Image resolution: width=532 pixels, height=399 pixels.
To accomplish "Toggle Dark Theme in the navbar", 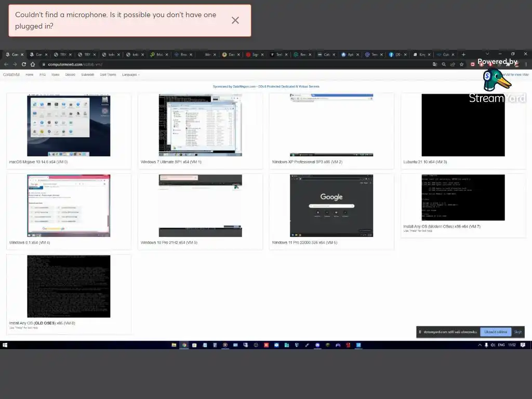I will click(x=108, y=75).
